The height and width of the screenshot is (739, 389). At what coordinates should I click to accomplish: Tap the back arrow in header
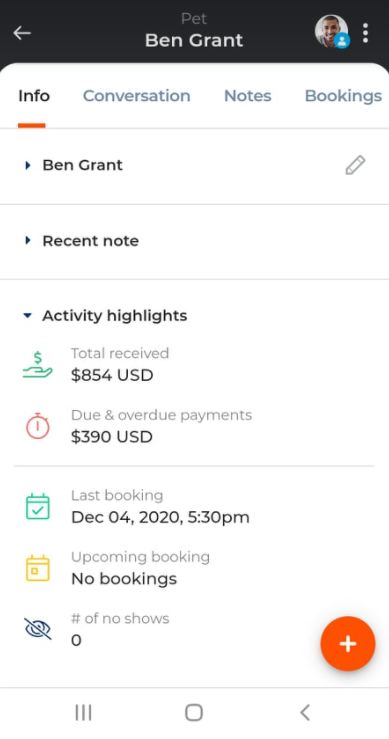click(22, 33)
